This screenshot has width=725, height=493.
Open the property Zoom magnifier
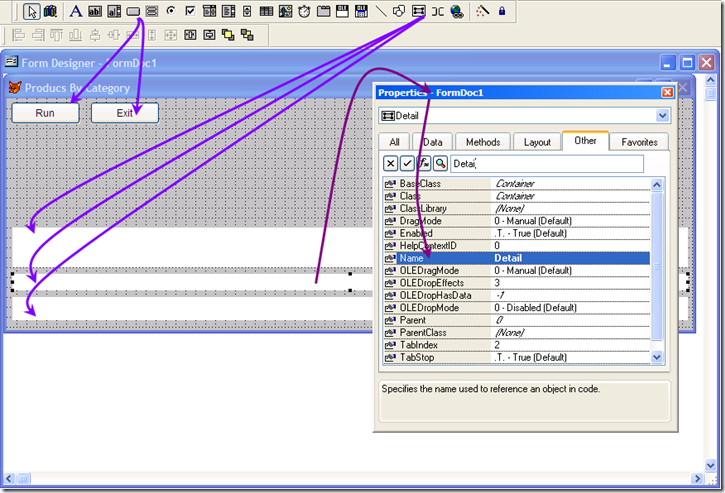tap(440, 163)
